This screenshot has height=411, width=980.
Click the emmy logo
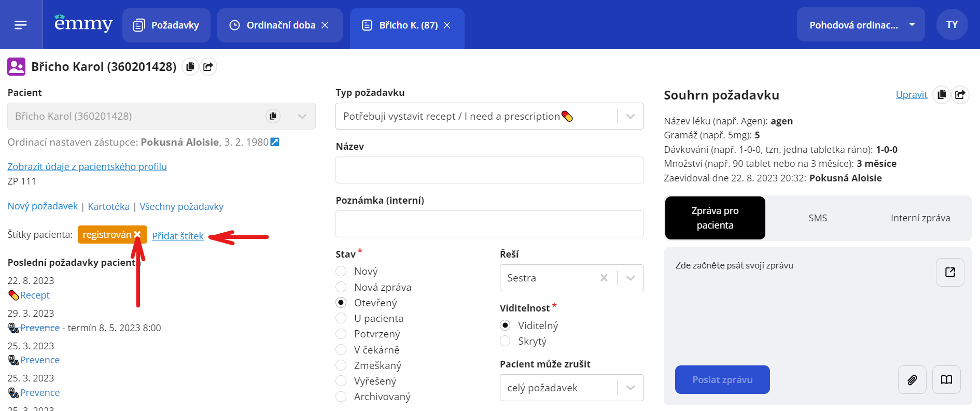(83, 24)
